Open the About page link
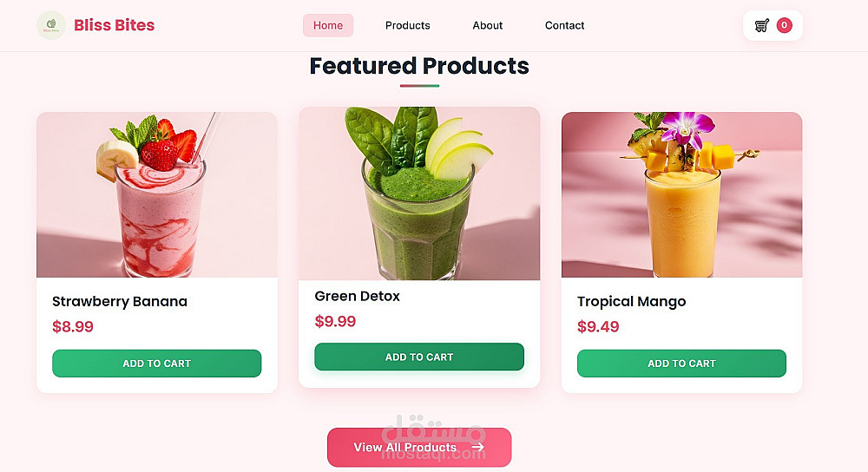868x472 pixels. [487, 25]
